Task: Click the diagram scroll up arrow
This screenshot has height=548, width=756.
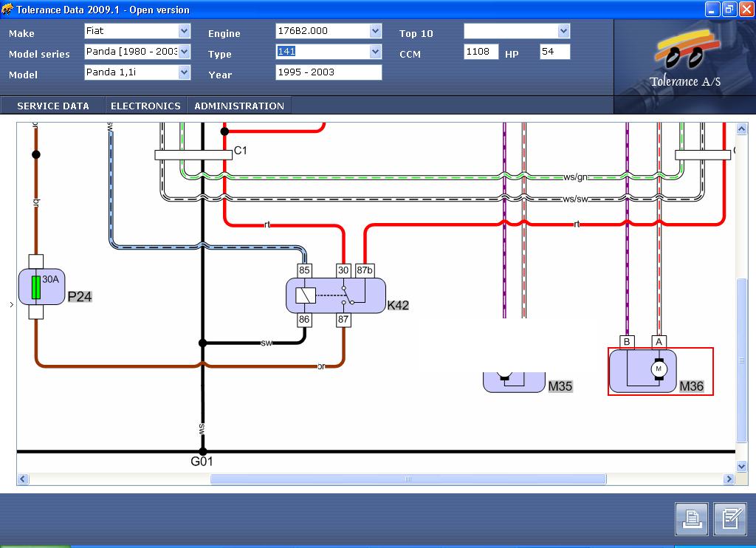Action: (x=741, y=129)
